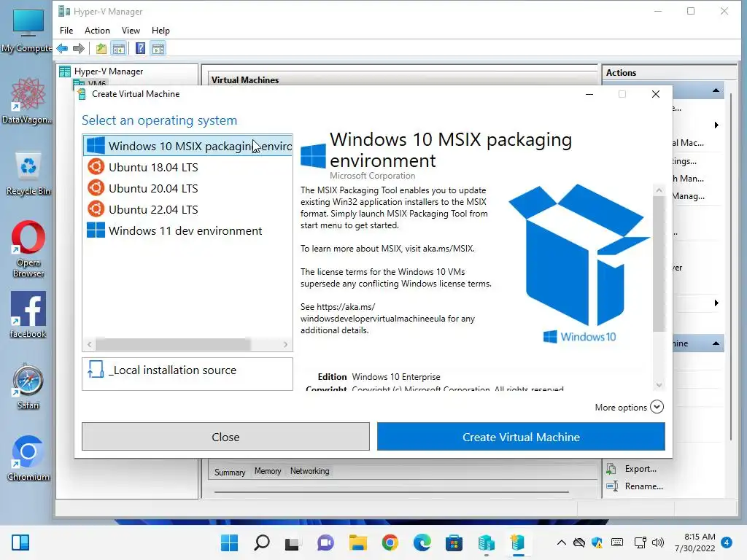The image size is (747, 560).
Task: Click the Create Virtual Machine button
Action: 521,436
